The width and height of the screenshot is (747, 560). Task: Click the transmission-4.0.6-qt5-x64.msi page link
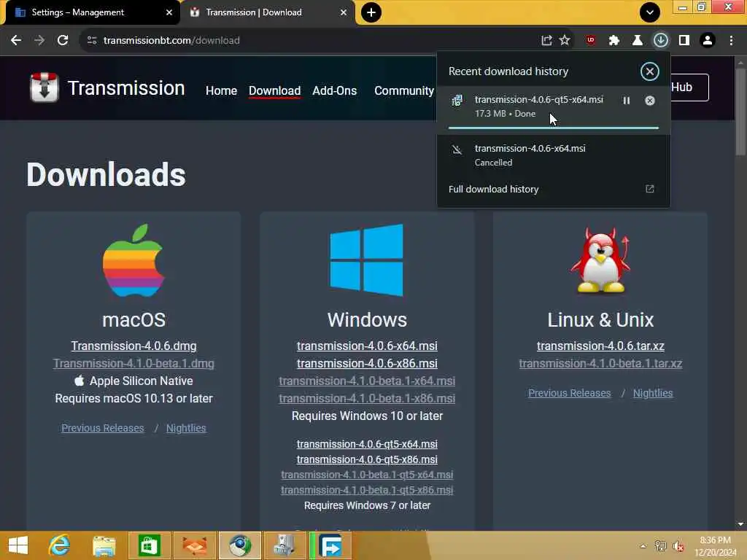tap(367, 444)
